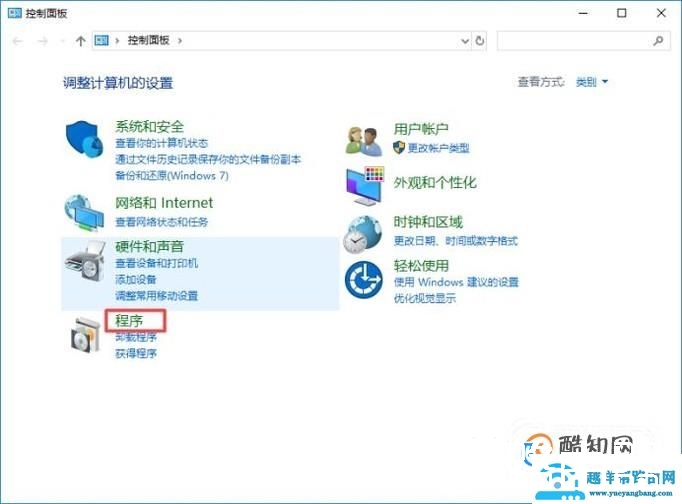Open the Network and Internet globe icon
Viewport: 682px width, 504px height.
tap(84, 213)
